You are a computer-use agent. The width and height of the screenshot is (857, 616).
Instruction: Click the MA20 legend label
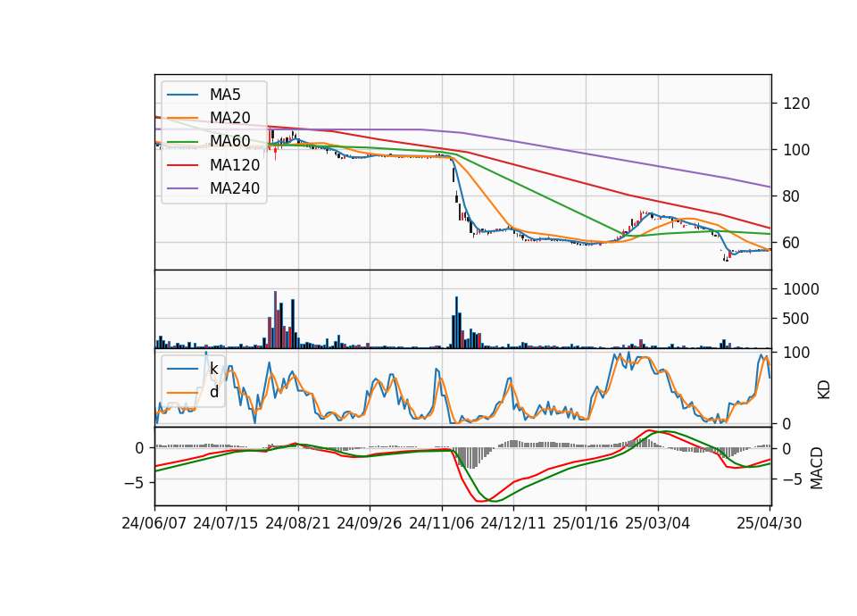[229, 118]
